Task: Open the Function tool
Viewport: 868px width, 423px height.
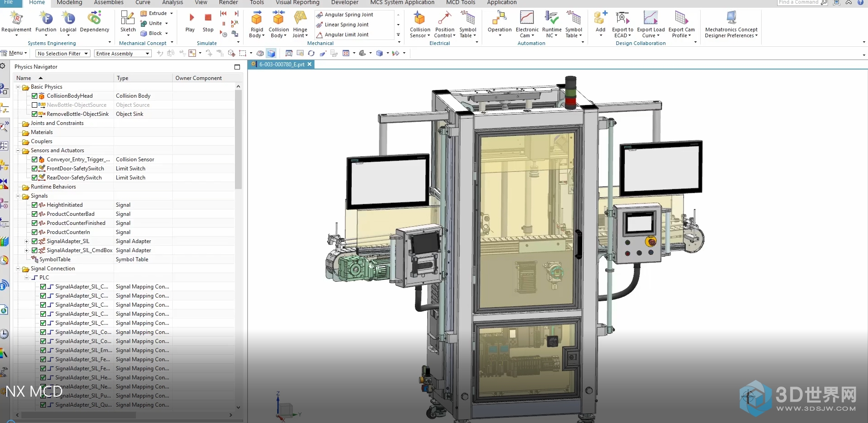Action: (46, 23)
